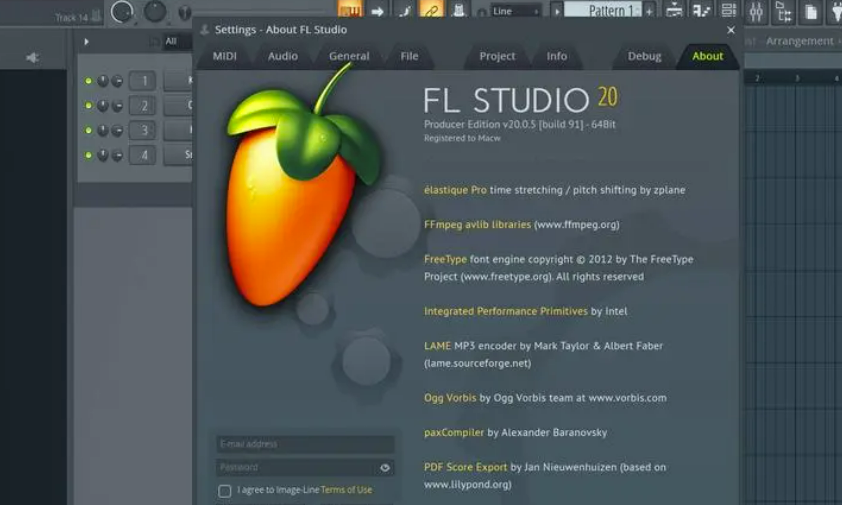This screenshot has height=505, width=842.
Task: Click the main volume knob in toolbar
Action: click(122, 11)
